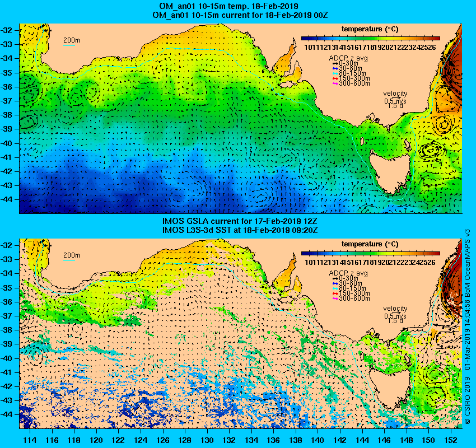Viewport: 476px width, 448px height.
Task: Click latitude label -44 of the OM_an01 panel
Action: 6,200
